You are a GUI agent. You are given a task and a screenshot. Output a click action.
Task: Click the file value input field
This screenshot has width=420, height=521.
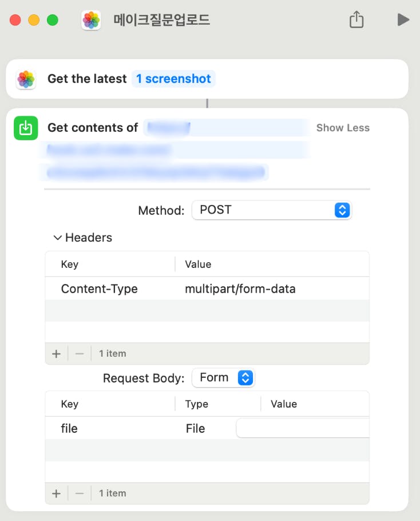tap(303, 428)
